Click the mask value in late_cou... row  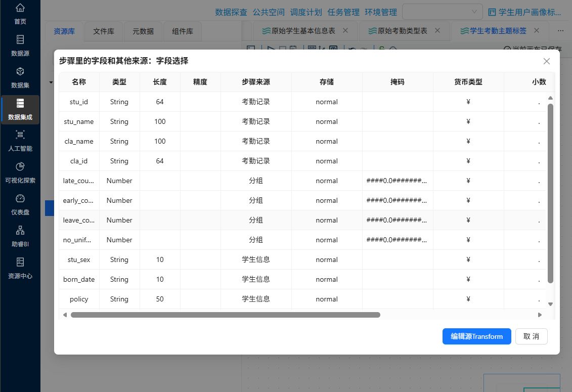(397, 181)
